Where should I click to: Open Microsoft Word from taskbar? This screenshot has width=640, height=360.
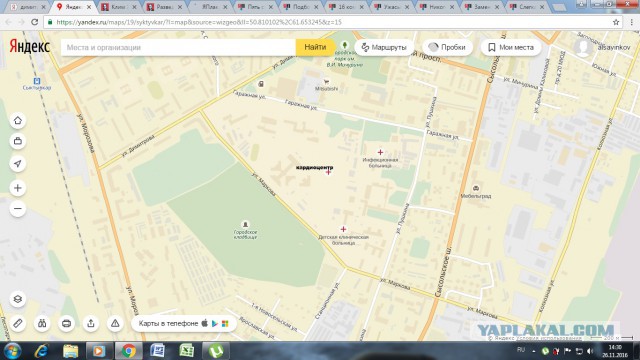pos(158,351)
